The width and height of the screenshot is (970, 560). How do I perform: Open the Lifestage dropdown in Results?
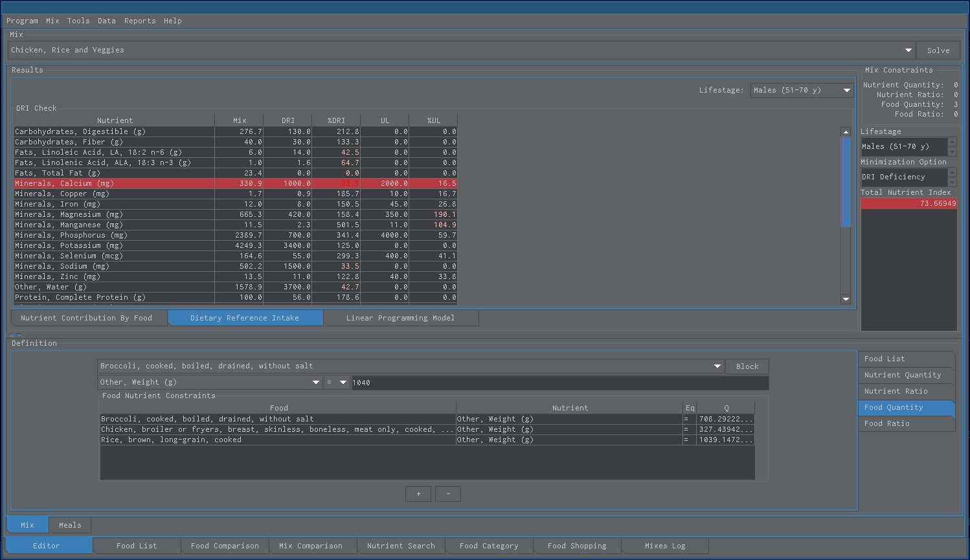(846, 91)
